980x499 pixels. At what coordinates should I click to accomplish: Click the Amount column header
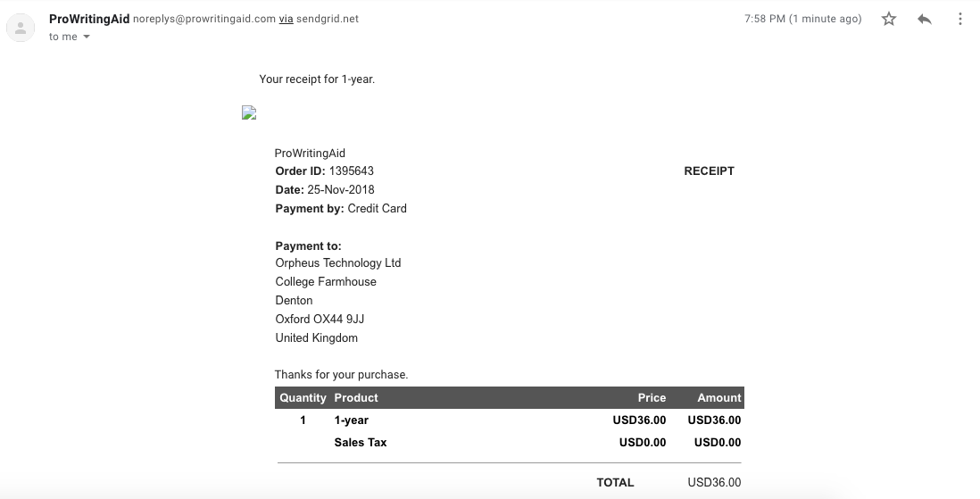click(718, 398)
